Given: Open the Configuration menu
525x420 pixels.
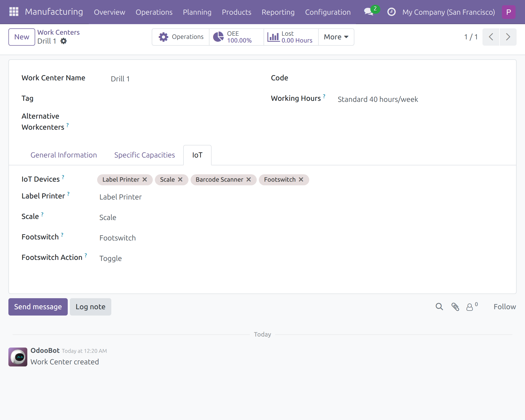Looking at the screenshot, I should 328,12.
